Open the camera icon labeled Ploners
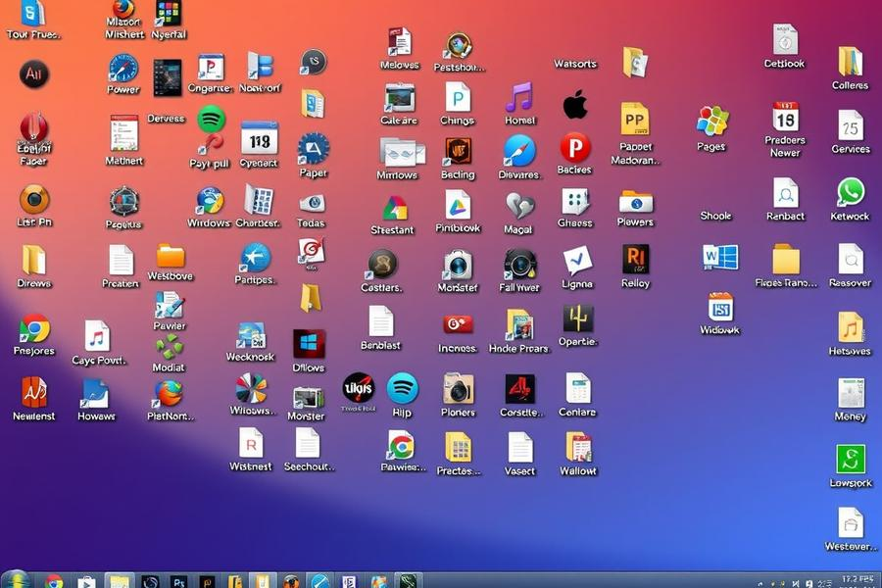The width and height of the screenshot is (882, 588). point(458,389)
